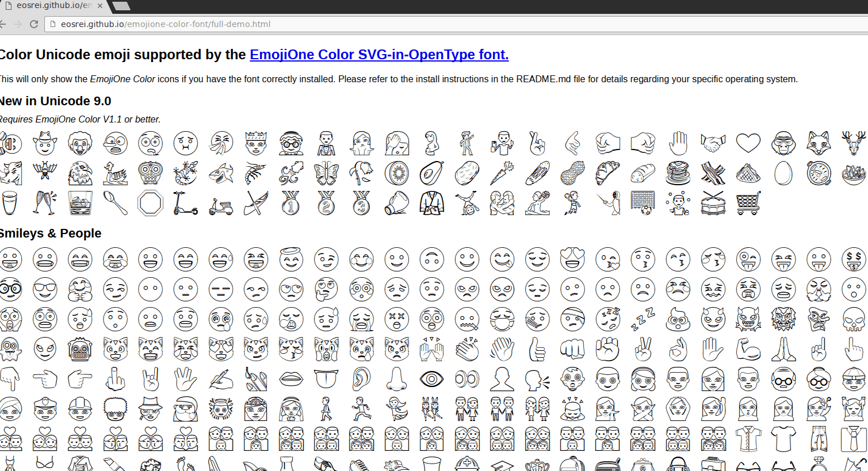
Task: Select the croissant emoji
Action: (607, 173)
